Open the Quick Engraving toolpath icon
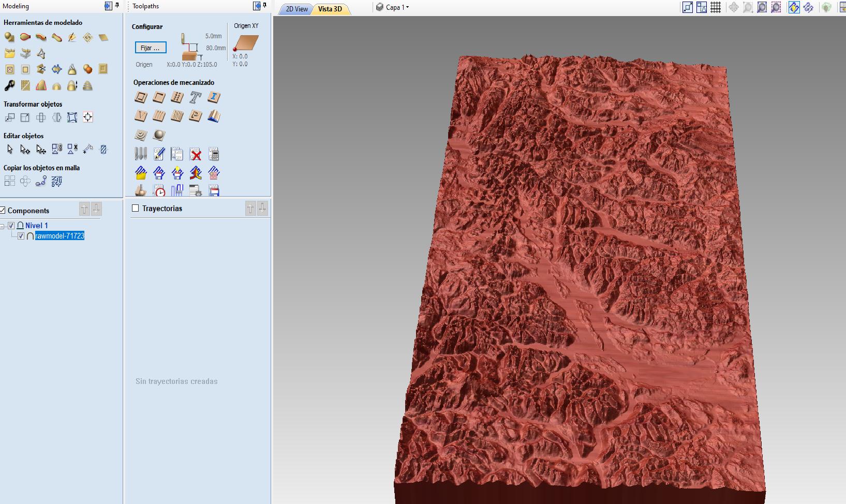Image resolution: width=846 pixels, height=504 pixels. pos(195,97)
